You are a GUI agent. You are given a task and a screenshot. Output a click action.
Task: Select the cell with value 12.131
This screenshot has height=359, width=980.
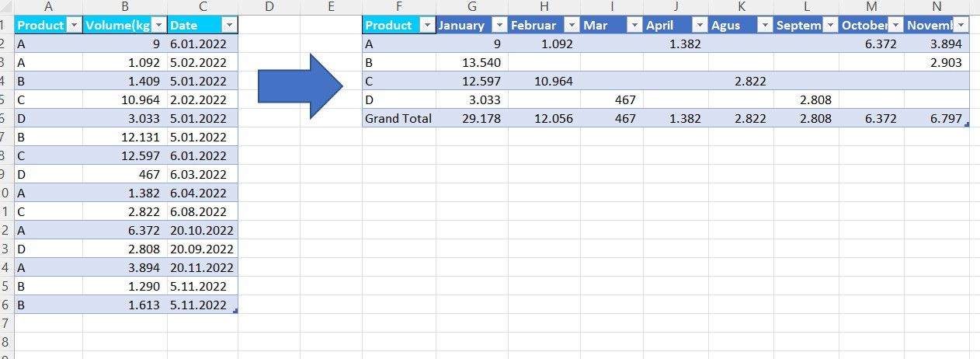click(x=125, y=138)
